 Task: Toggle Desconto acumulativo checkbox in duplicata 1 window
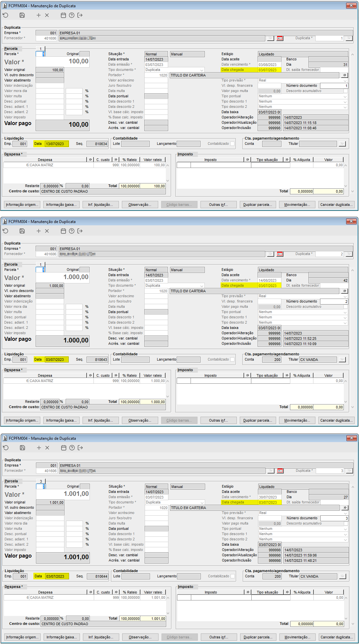click(x=345, y=91)
